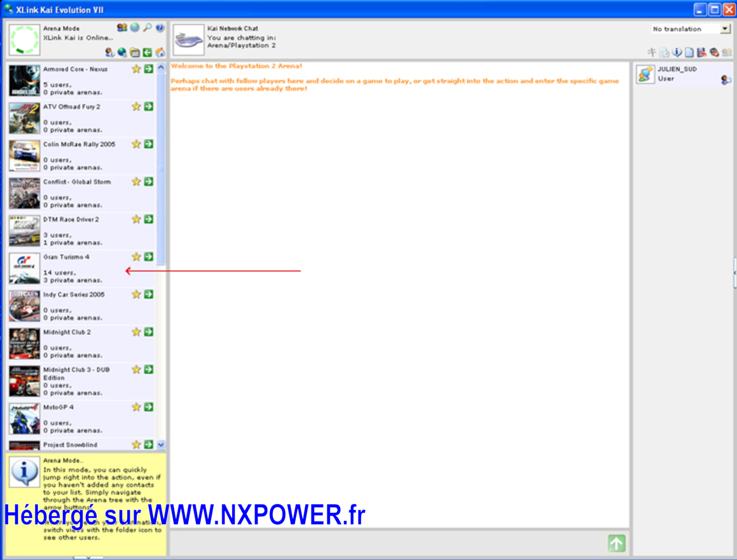Click the chat message input field
Screen dimensions: 737x560
(387, 543)
